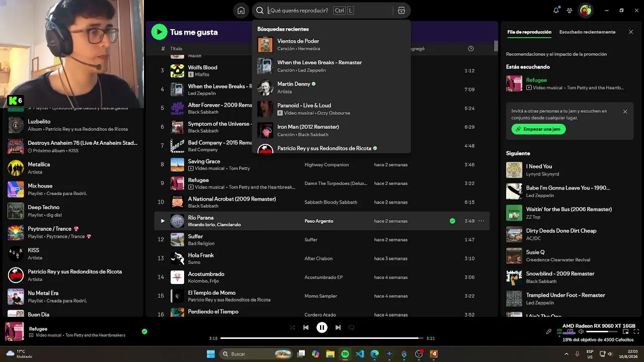Select 'When the Levee Breaks - Remaster' recent search
Viewport: 644px width, 362px height.
pos(332,66)
